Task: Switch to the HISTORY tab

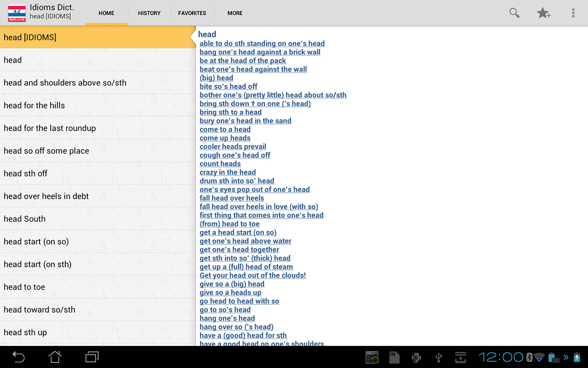Action: 149,13
